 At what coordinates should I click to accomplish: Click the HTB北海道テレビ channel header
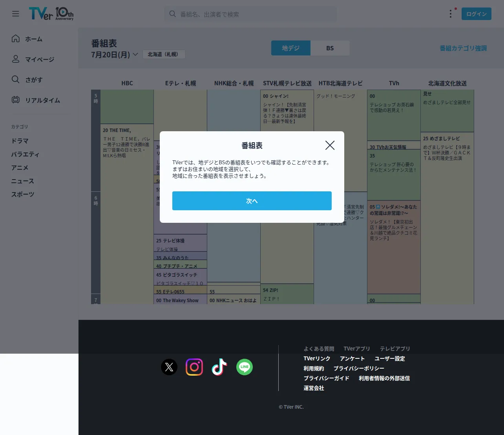tap(341, 83)
